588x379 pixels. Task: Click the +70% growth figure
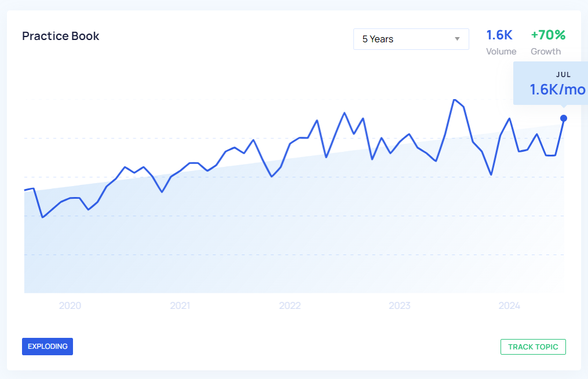[548, 35]
